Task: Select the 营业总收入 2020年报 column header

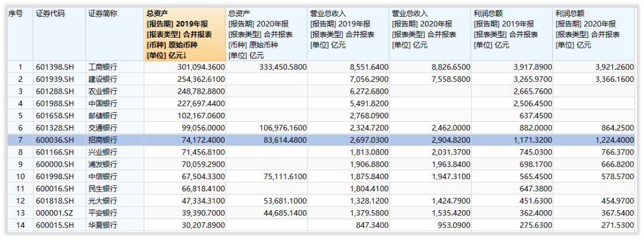Action: [x=430, y=35]
